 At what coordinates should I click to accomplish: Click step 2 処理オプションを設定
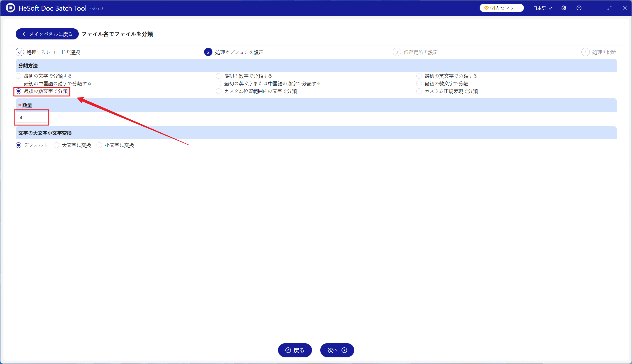234,52
